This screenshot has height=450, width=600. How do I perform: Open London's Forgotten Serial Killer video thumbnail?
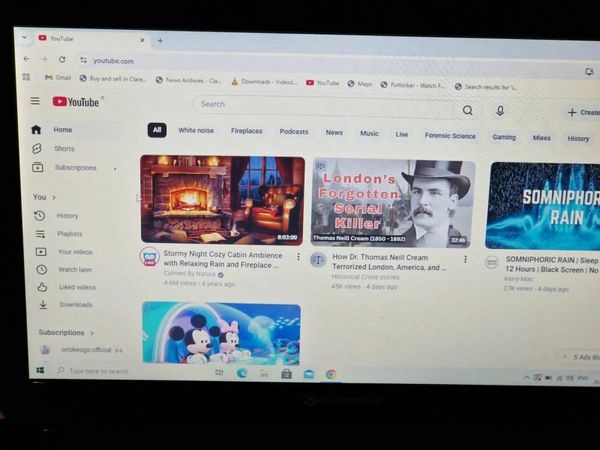[393, 203]
